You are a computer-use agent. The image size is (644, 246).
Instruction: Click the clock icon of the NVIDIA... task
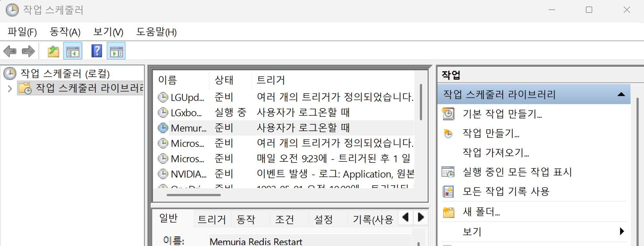163,174
